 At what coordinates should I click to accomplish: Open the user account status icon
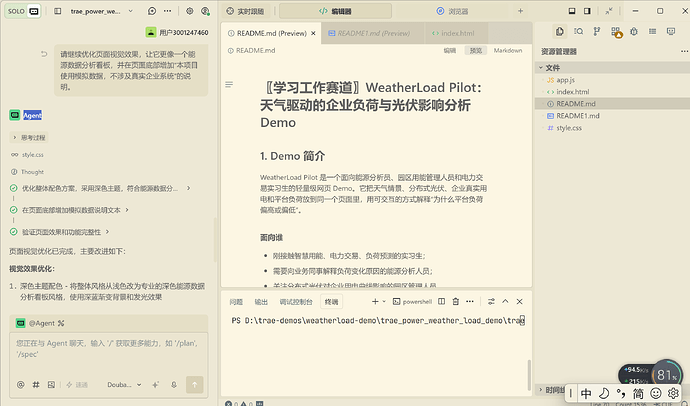pos(205,11)
